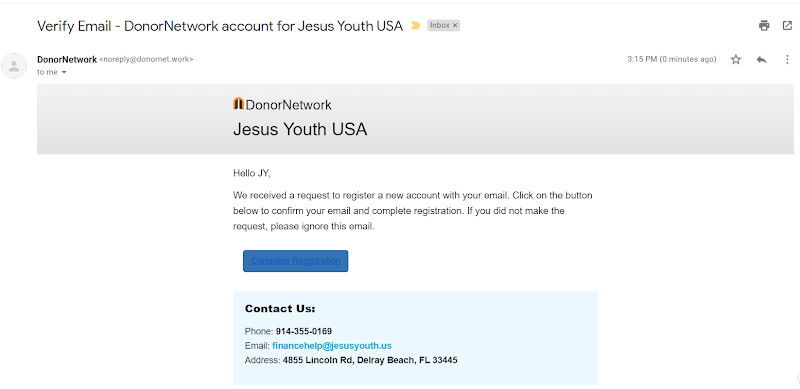Open the three-dot more options menu
This screenshot has height=389, width=800.
[787, 60]
